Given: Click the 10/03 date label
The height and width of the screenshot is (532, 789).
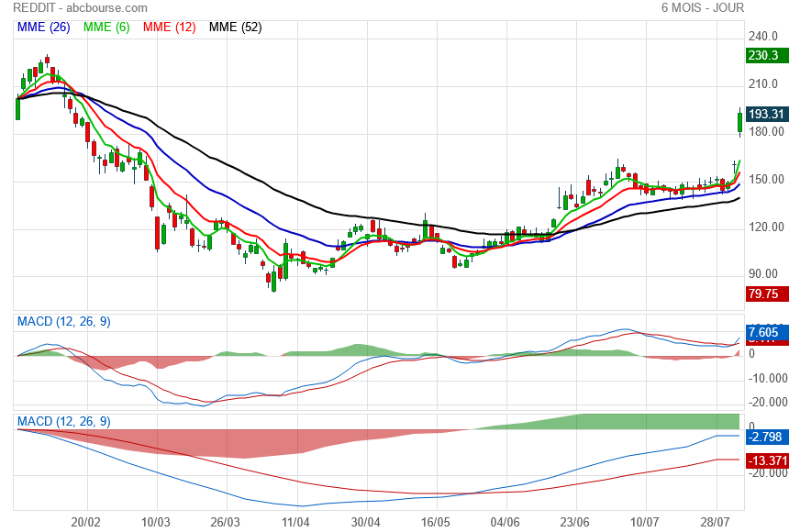Looking at the screenshot, I should [x=155, y=522].
